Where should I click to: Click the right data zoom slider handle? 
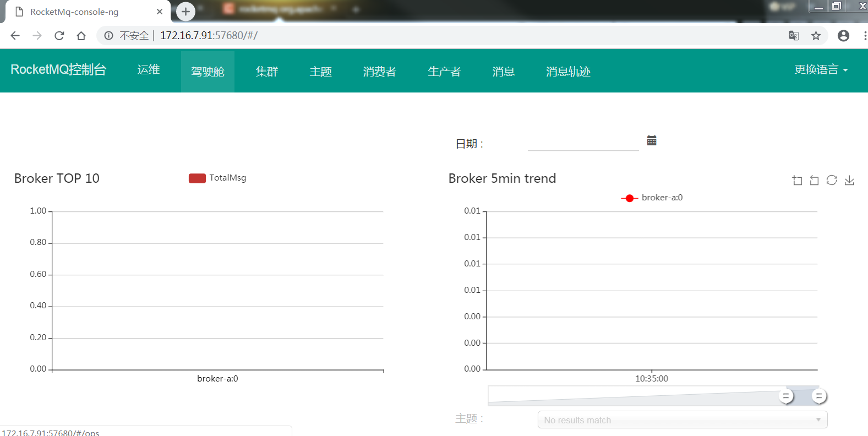819,396
